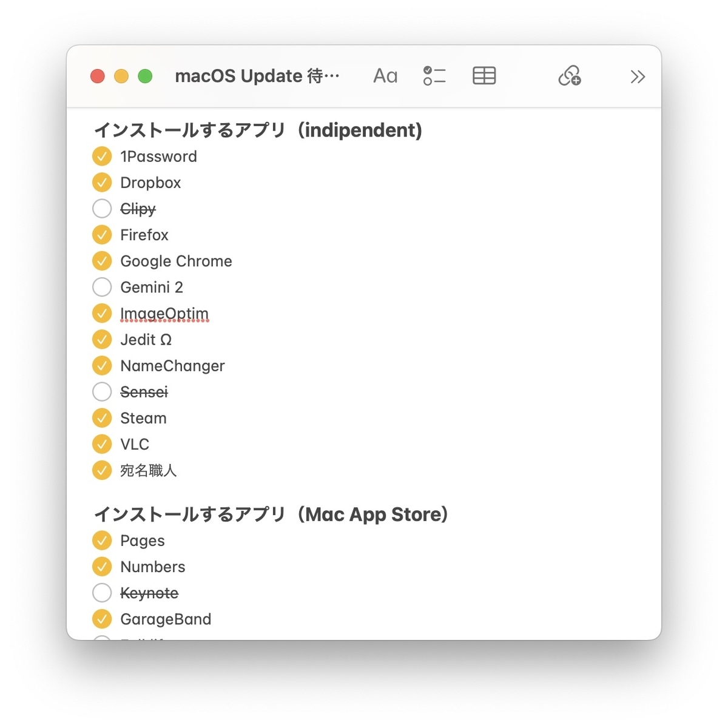The image size is (728, 728).
Task: Uncheck the Numbers checkbox
Action: coord(102,567)
